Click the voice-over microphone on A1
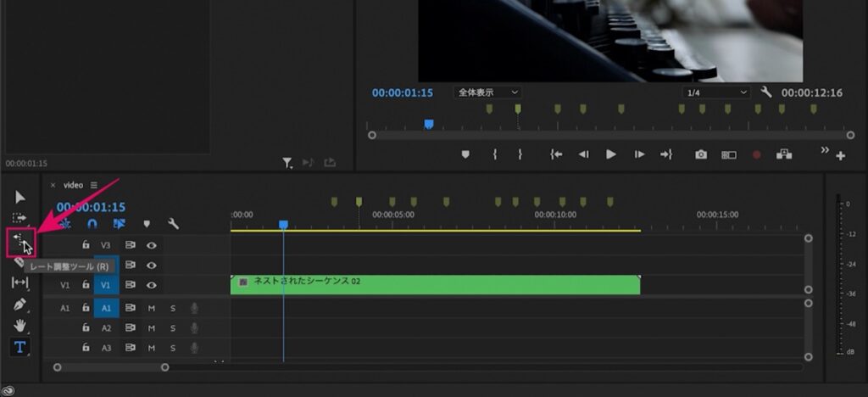Viewport: 868px width, 397px height. coord(194,308)
